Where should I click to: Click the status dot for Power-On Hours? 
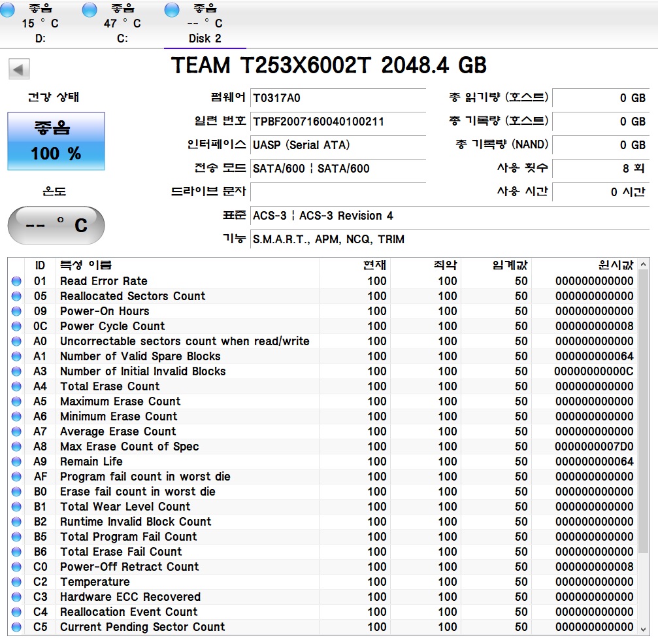coord(16,311)
